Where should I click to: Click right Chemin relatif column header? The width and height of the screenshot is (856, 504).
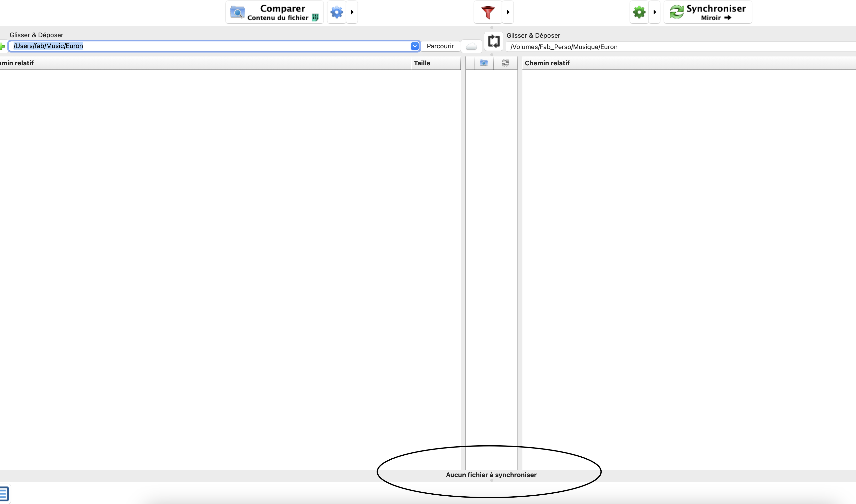point(689,63)
